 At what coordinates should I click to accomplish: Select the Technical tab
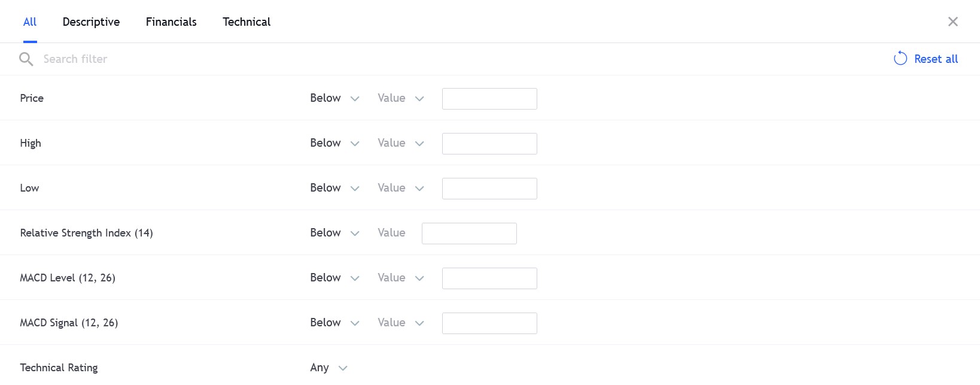246,22
